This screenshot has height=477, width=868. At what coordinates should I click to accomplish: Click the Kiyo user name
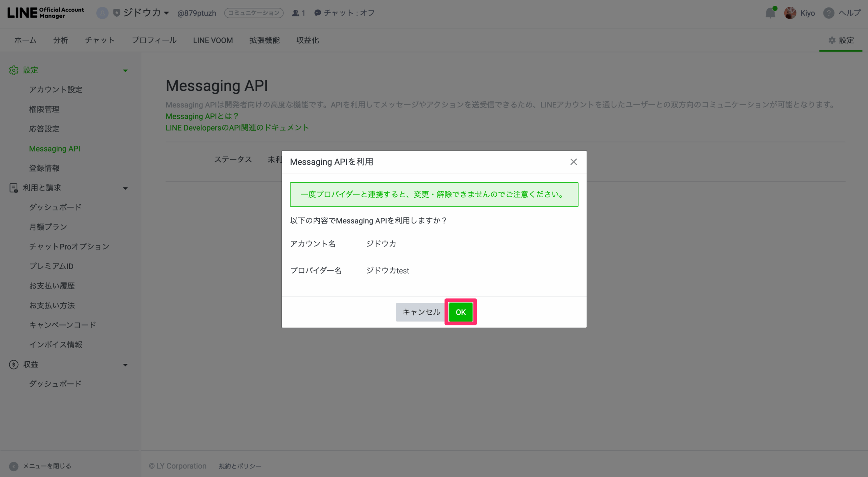coord(808,13)
